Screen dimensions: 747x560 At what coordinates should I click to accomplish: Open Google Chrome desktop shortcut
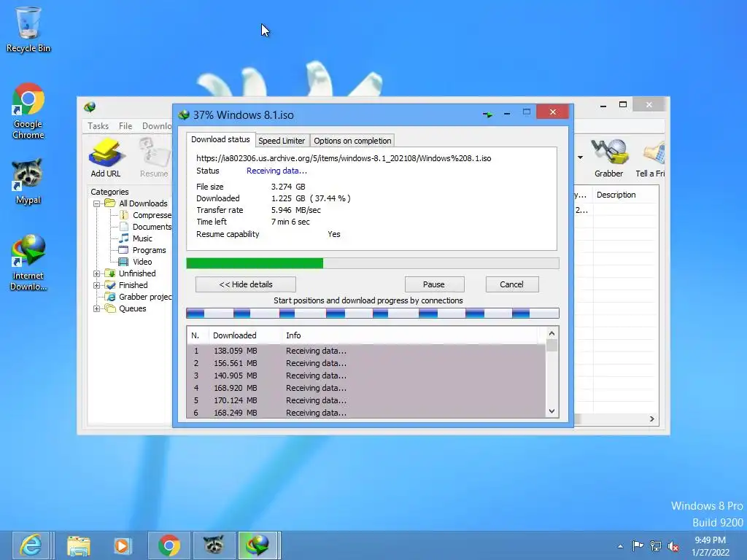click(28, 112)
